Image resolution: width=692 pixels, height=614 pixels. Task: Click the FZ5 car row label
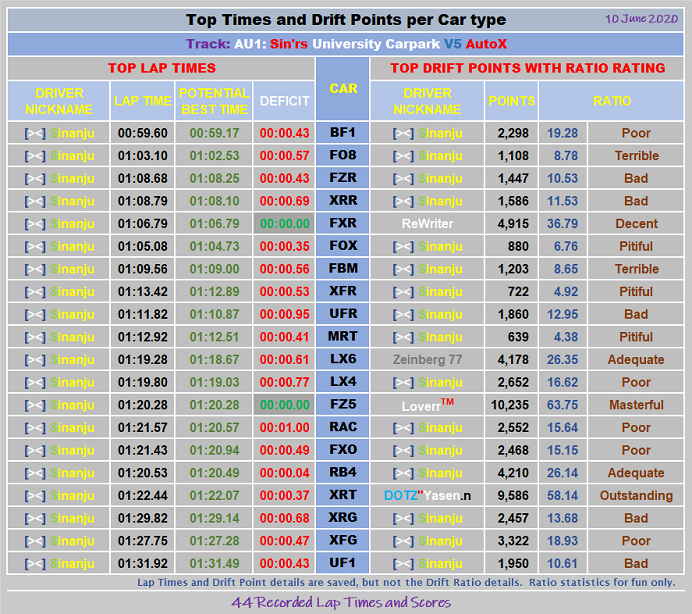point(343,404)
